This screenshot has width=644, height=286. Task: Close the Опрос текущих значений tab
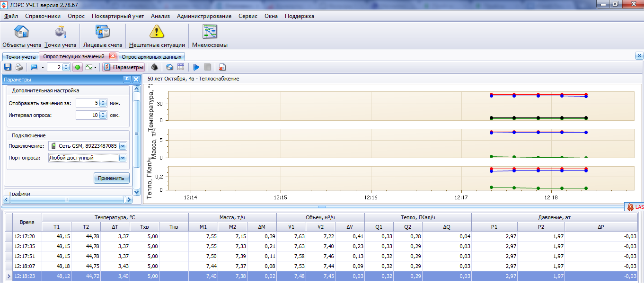pos(113,56)
